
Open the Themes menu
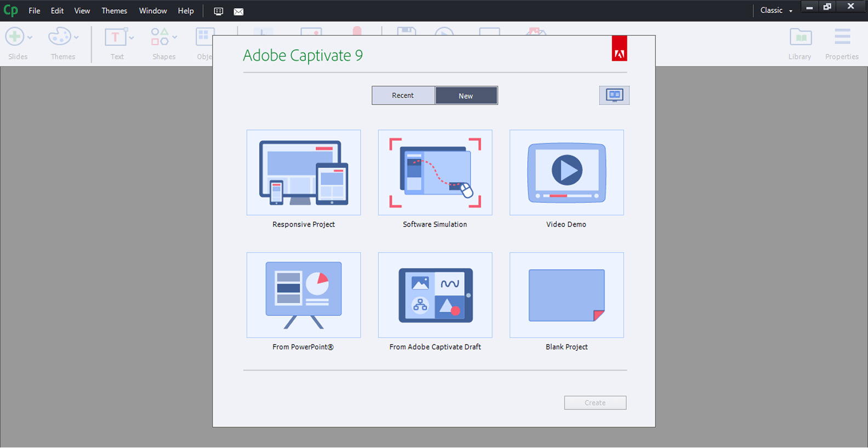pyautogui.click(x=114, y=10)
